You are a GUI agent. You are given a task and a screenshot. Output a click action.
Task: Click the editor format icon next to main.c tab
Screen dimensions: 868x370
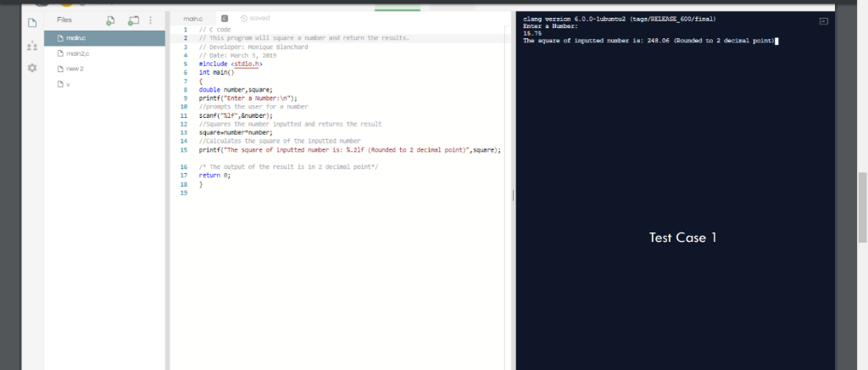225,19
